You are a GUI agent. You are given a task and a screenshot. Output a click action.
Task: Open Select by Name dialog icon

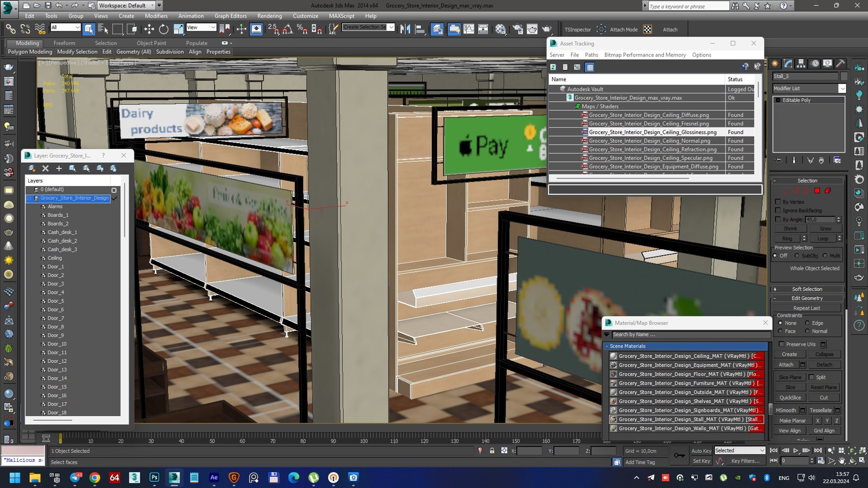(x=103, y=29)
